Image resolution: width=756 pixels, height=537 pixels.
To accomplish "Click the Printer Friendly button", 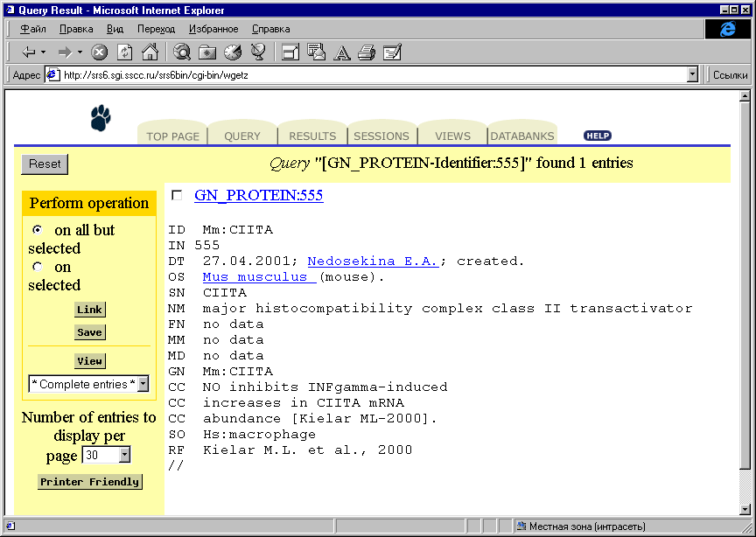I will tap(89, 482).
